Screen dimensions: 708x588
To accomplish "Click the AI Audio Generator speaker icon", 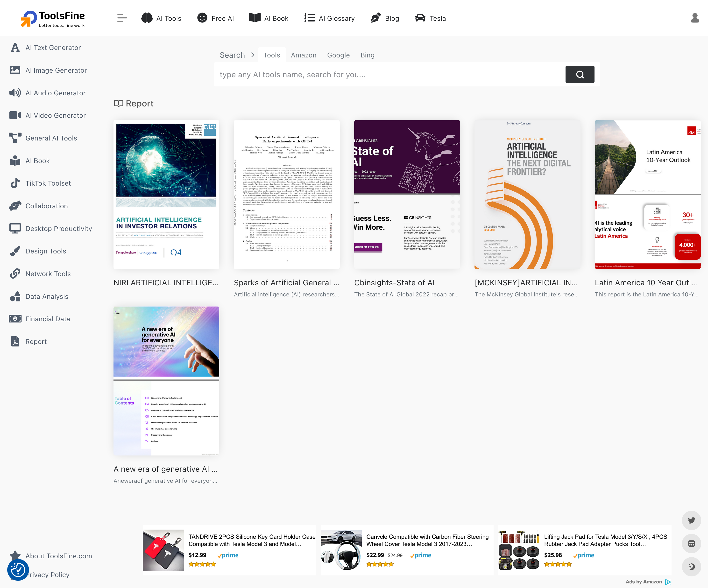I will 15,93.
